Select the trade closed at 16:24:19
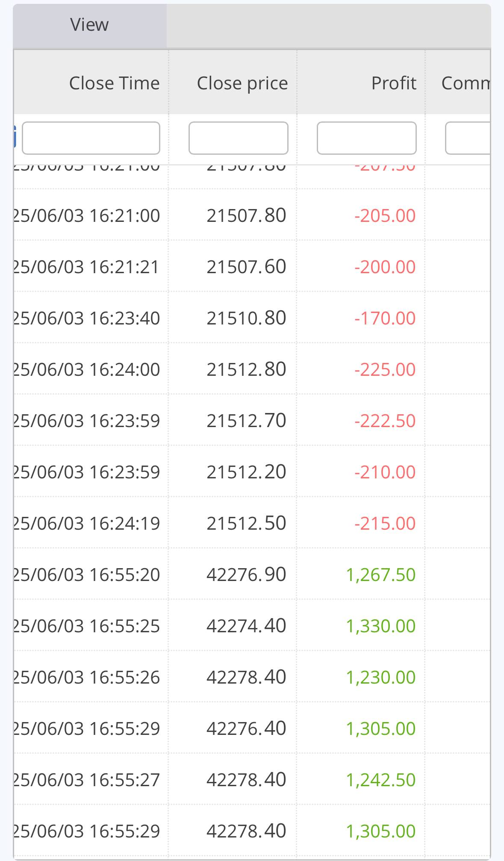This screenshot has width=504, height=861. (87, 523)
